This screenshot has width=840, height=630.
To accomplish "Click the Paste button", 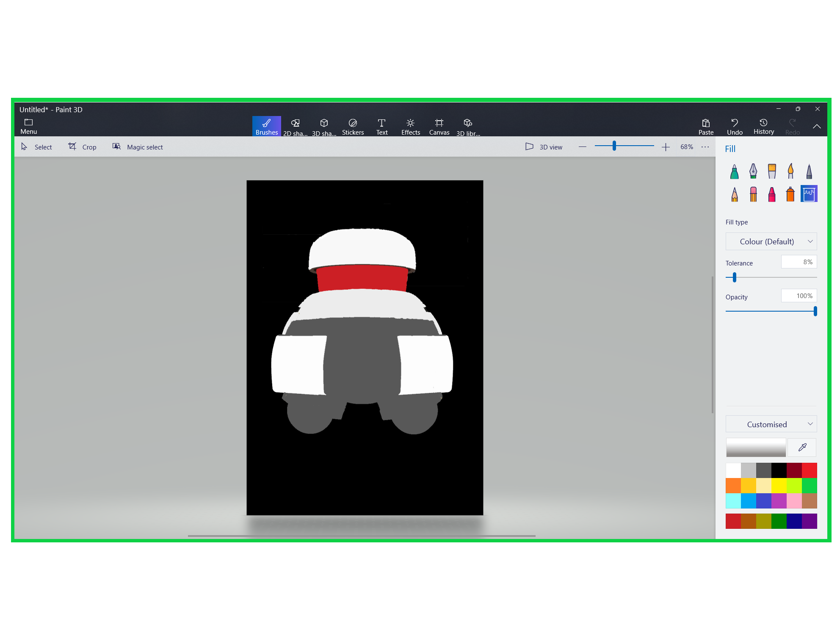I will pos(706,126).
